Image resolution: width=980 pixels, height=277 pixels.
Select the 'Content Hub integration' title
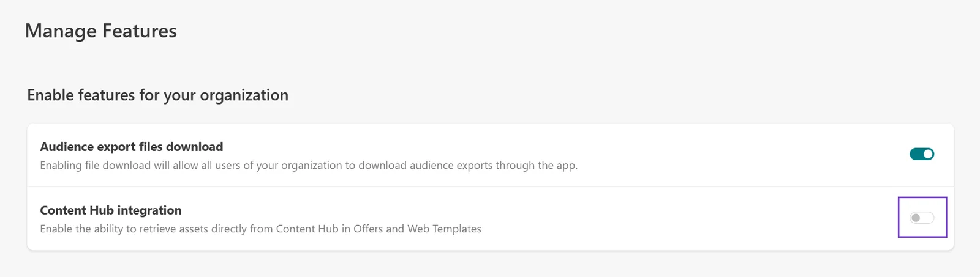coord(111,210)
